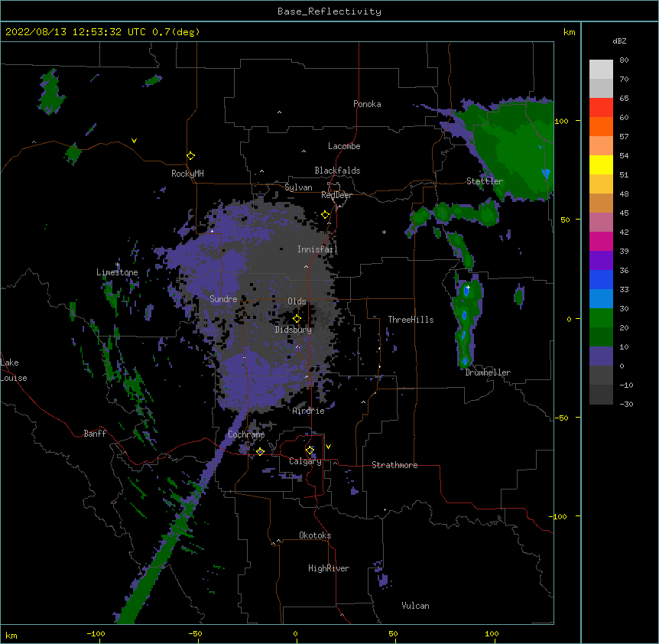Click the Blackfalds label on map
This screenshot has height=644, width=659.
click(x=337, y=171)
